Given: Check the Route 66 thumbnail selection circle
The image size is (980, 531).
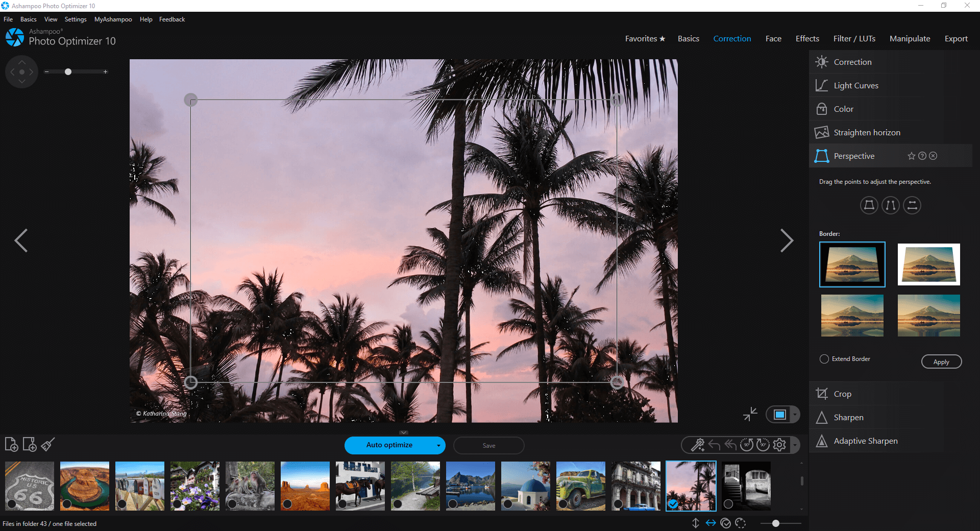Looking at the screenshot, I should point(12,504).
